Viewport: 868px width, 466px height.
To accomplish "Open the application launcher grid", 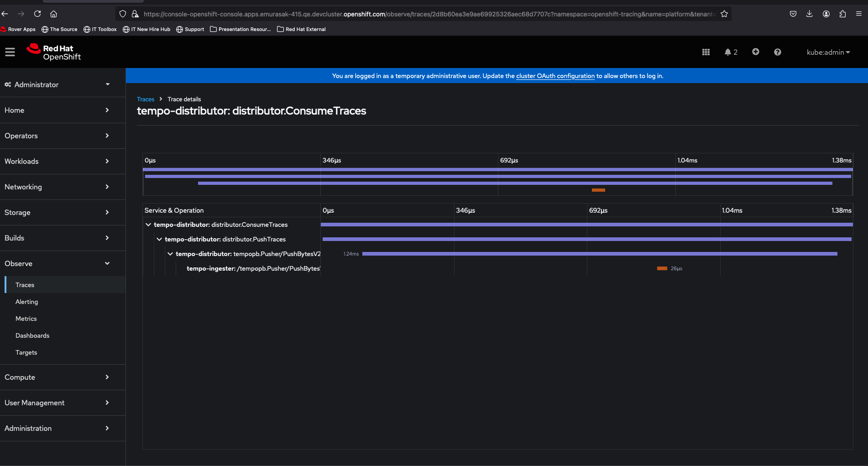I will [x=706, y=52].
